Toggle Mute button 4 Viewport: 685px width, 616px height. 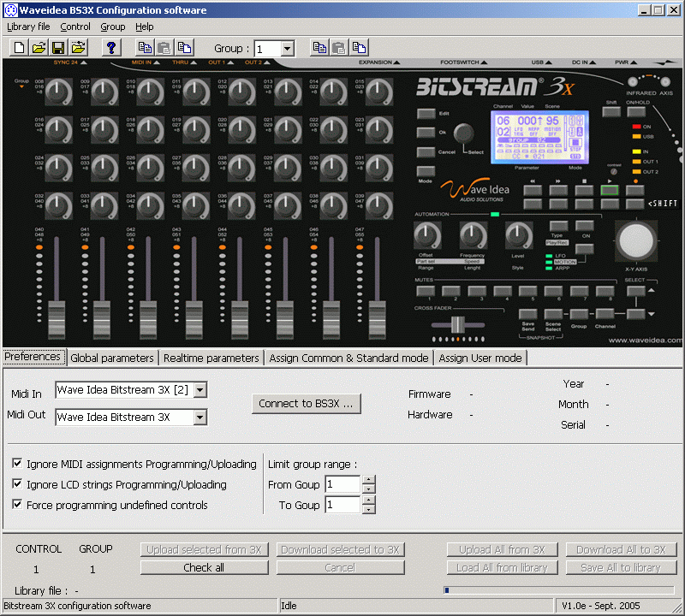[x=503, y=291]
